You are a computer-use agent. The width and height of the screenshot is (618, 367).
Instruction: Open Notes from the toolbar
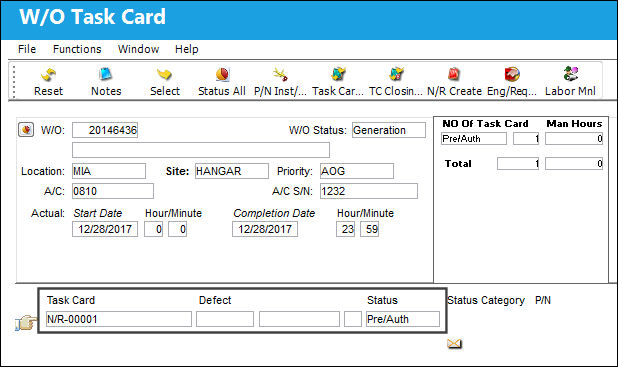(106, 81)
